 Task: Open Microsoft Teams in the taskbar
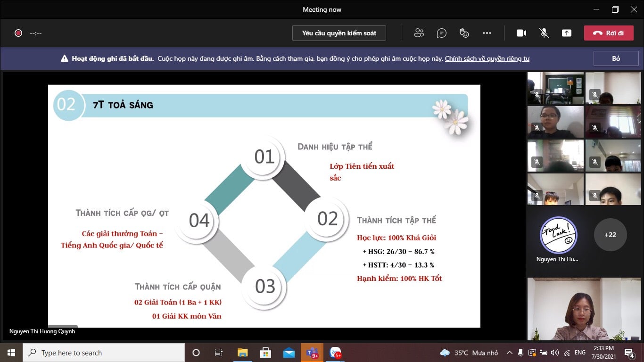[312, 353]
